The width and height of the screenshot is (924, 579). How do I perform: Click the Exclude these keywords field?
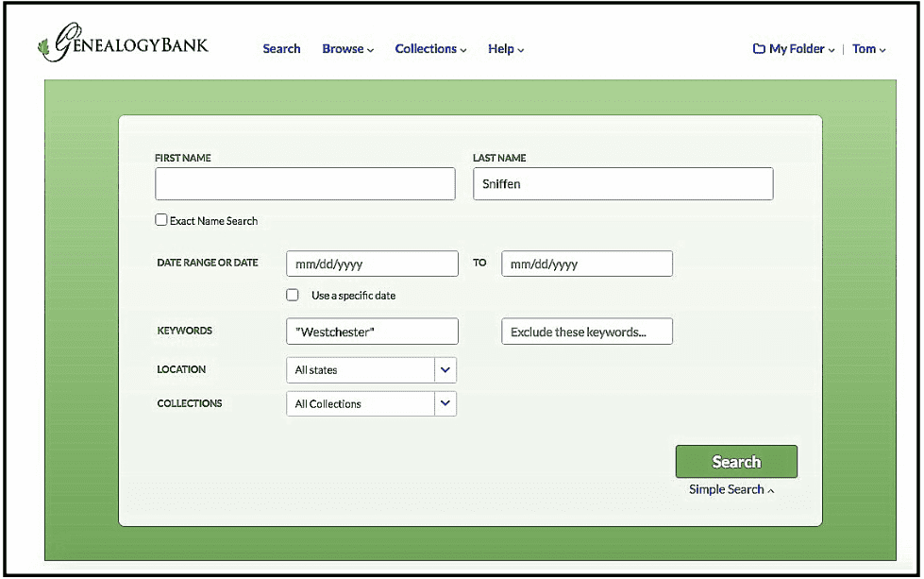(x=587, y=332)
